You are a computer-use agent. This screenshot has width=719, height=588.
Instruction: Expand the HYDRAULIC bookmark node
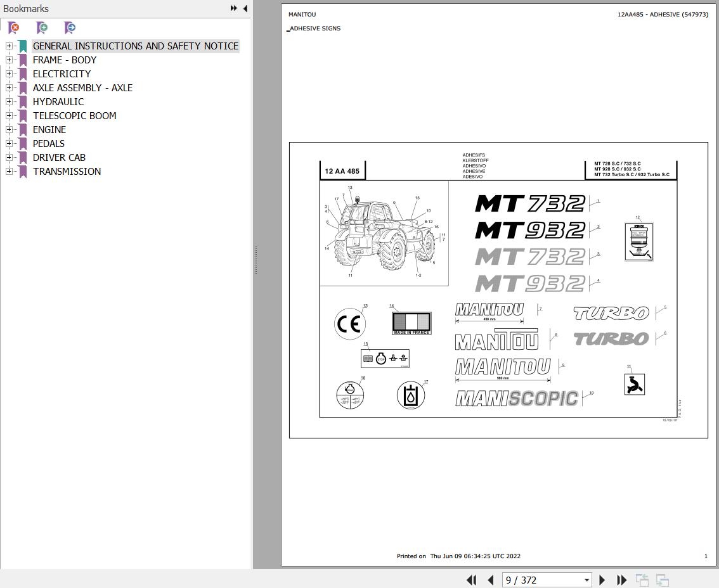(9, 102)
